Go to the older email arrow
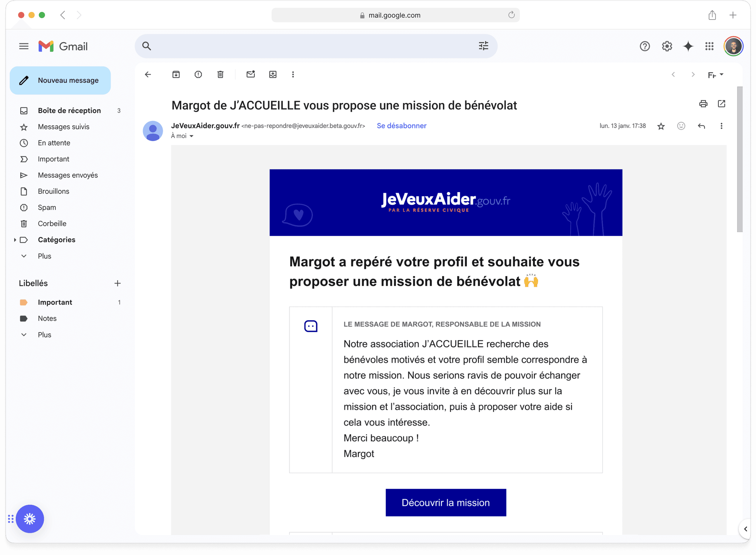The height and width of the screenshot is (555, 756). pyautogui.click(x=693, y=75)
